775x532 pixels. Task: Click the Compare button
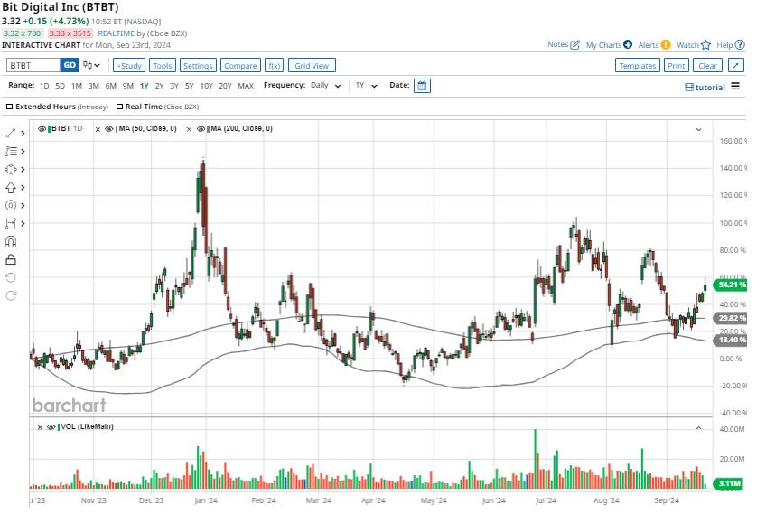pos(240,66)
